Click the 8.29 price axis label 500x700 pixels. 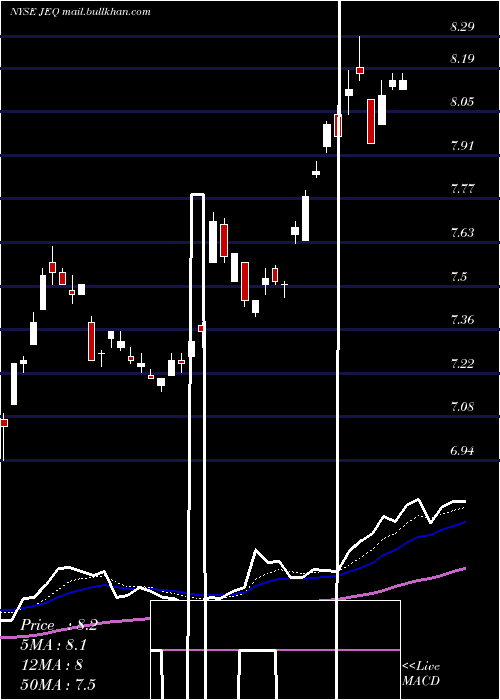(462, 27)
